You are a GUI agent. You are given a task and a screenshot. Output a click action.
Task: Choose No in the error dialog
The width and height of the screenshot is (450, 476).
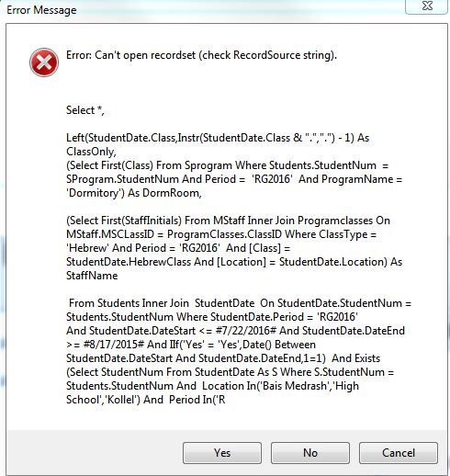[x=310, y=453]
